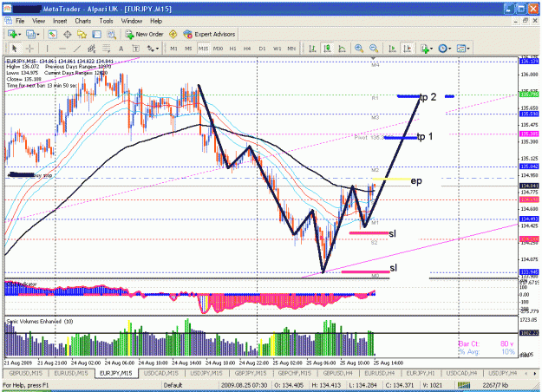Image resolution: width=542 pixels, height=392 pixels.
Task: Open the Strategy Tester icon
Action: (x=111, y=34)
